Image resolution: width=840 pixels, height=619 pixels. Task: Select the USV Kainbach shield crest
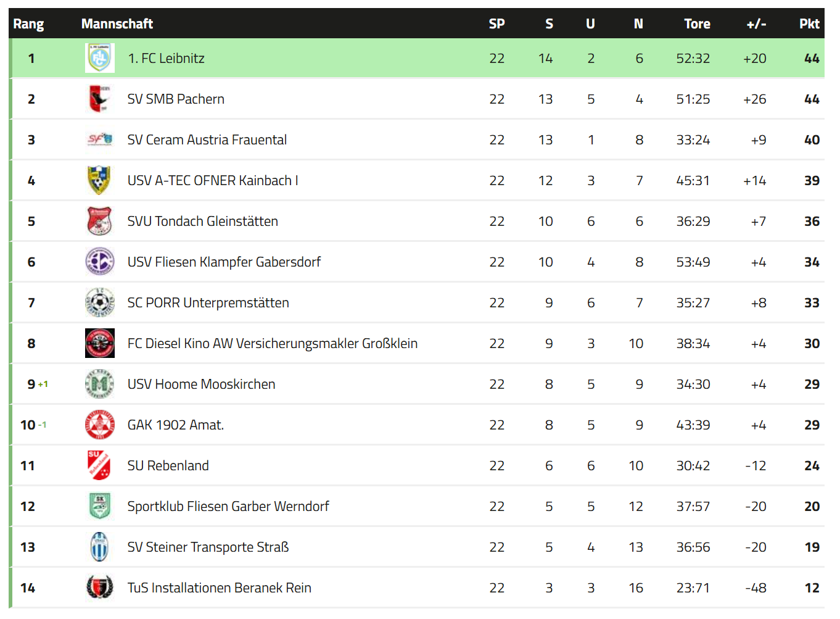point(100,180)
